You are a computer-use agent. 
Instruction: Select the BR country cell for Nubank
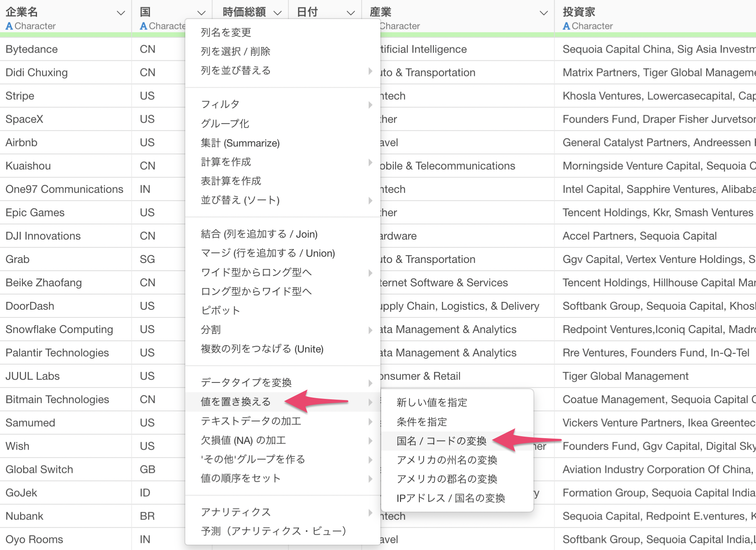pyautogui.click(x=159, y=516)
